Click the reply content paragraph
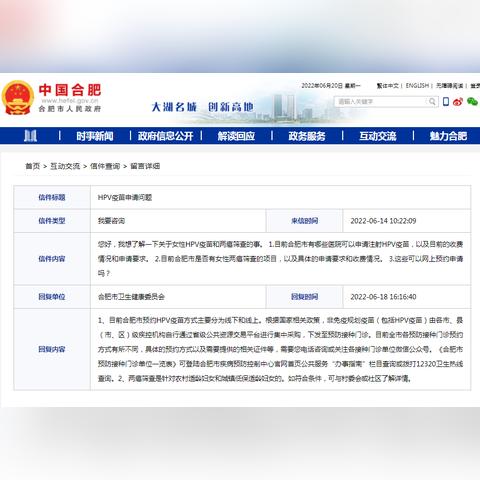This screenshot has width=480, height=480. coord(280,349)
